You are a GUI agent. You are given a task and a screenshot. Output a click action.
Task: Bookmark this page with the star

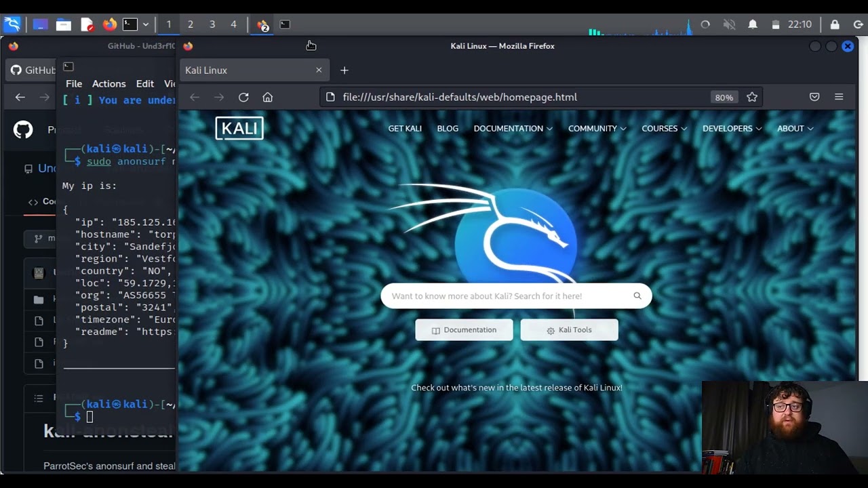click(x=752, y=97)
